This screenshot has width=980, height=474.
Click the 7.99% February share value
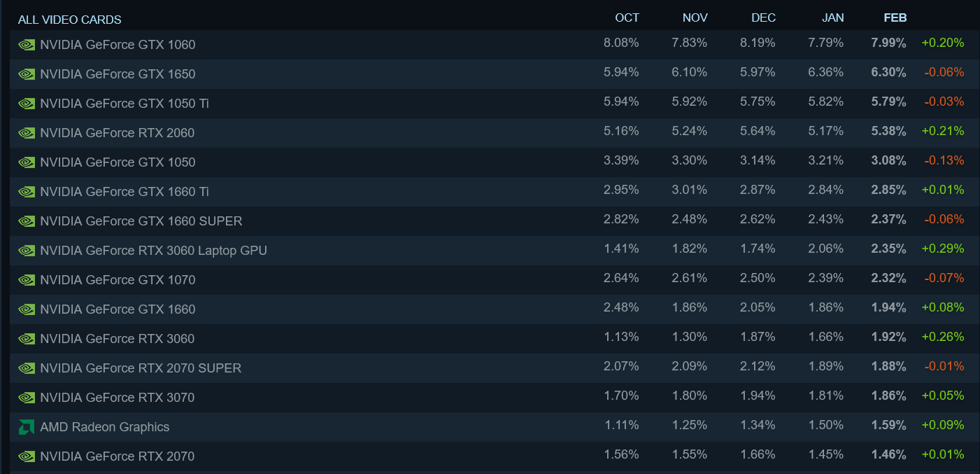[x=888, y=43]
